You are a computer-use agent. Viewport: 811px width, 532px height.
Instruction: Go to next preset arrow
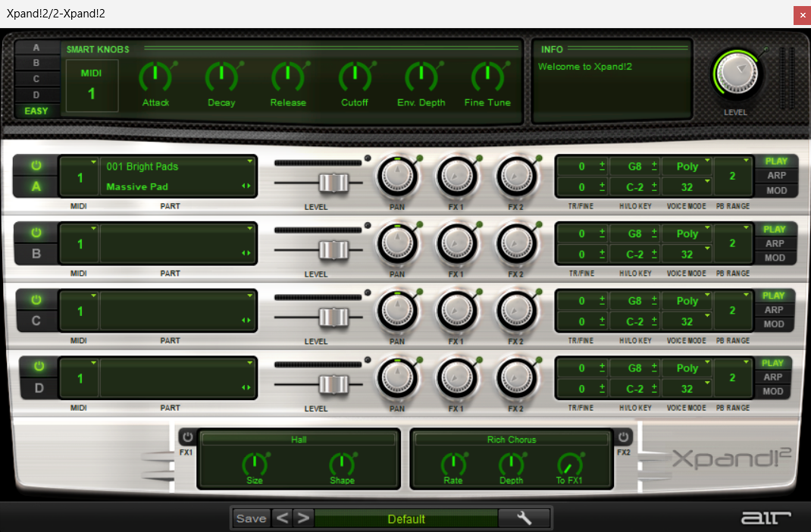click(304, 518)
